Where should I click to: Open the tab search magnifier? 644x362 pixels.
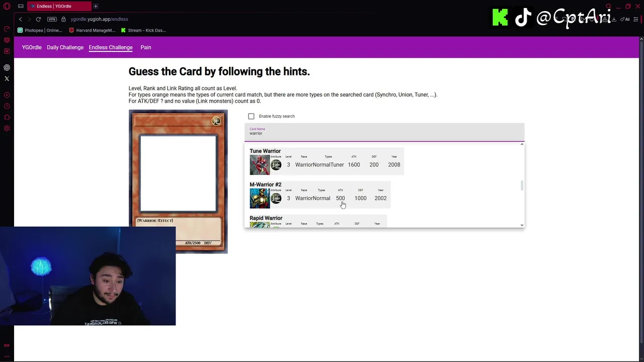(608, 6)
